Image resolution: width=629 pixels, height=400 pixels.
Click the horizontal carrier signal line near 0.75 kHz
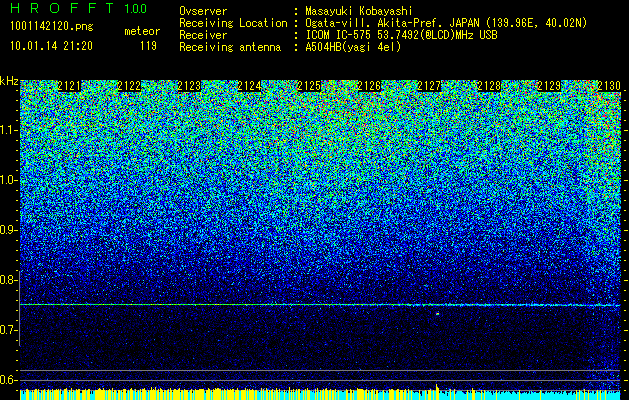(x=320, y=305)
